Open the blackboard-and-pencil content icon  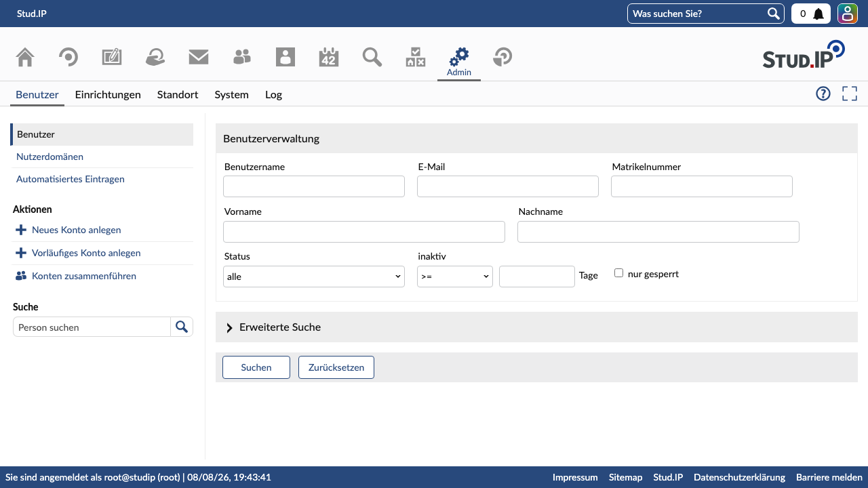tap(112, 57)
